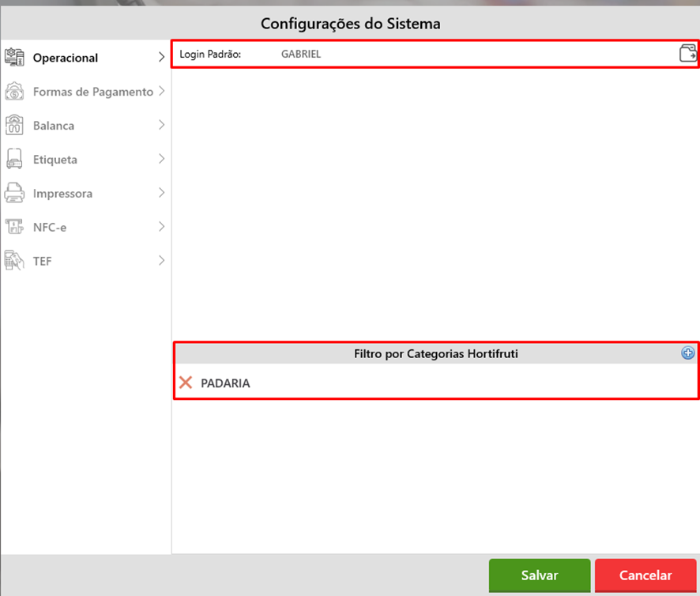Open the Etiqueta settings section label

tap(55, 160)
